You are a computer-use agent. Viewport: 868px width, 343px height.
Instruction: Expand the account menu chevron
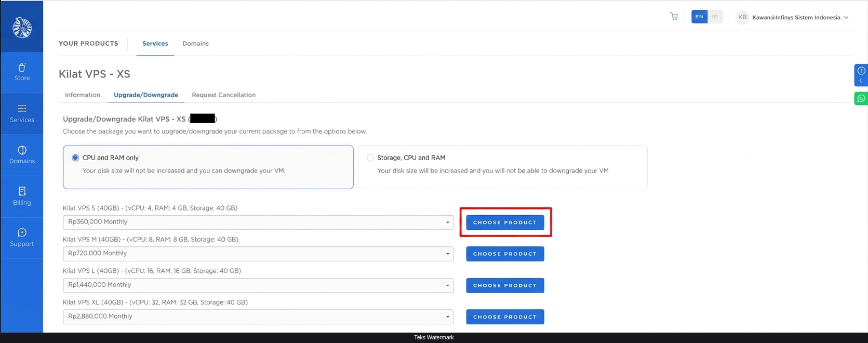[x=846, y=18]
